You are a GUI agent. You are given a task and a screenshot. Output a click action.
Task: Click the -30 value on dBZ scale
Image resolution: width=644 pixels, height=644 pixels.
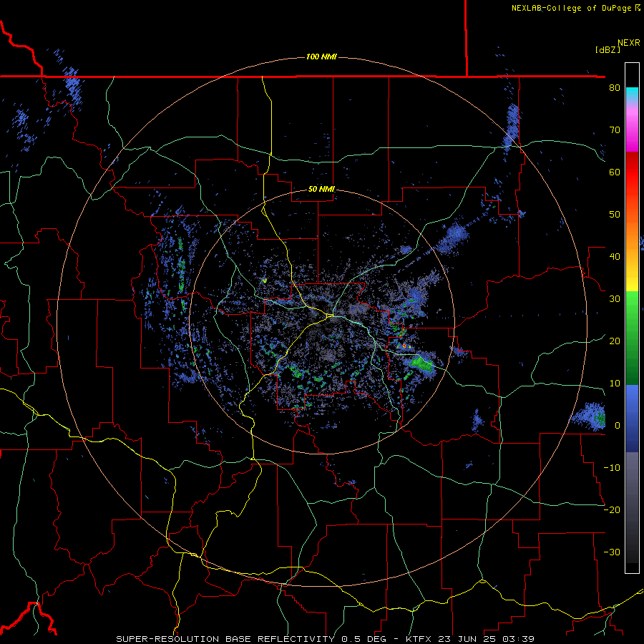(x=612, y=552)
